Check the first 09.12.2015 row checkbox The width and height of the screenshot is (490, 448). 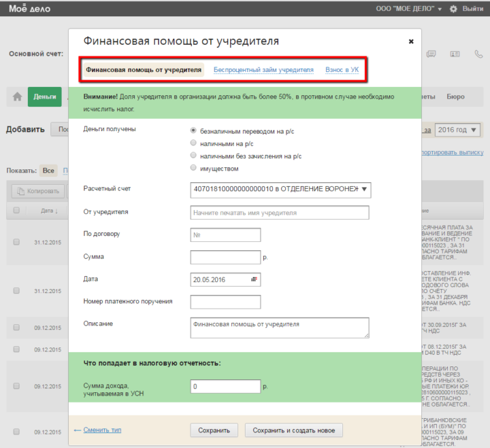[16, 327]
